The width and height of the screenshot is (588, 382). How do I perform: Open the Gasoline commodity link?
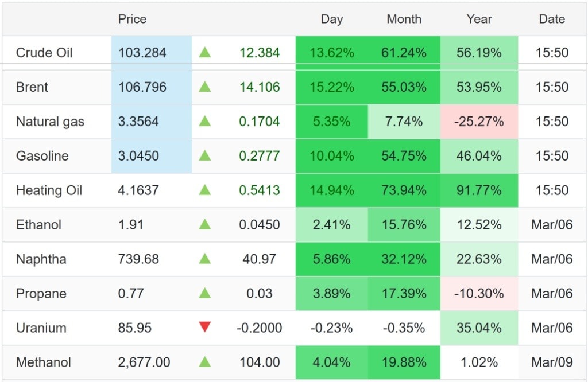pyautogui.click(x=42, y=156)
